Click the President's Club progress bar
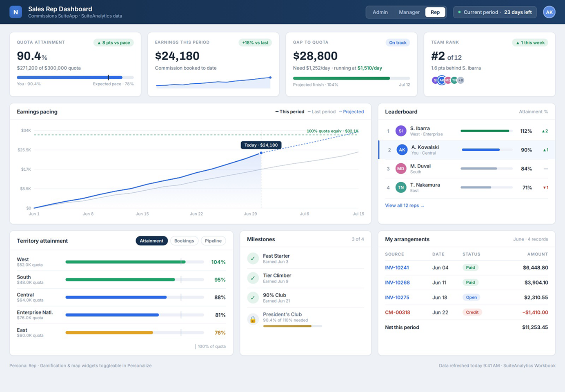 (x=292, y=326)
